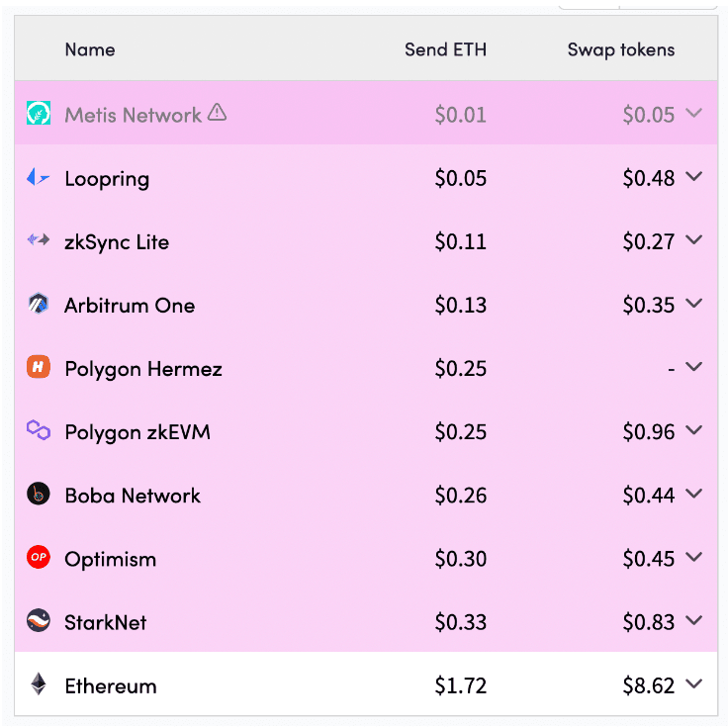Click the Metis Network warning triangle icon
This screenshot has width=728, height=728.
point(217,114)
